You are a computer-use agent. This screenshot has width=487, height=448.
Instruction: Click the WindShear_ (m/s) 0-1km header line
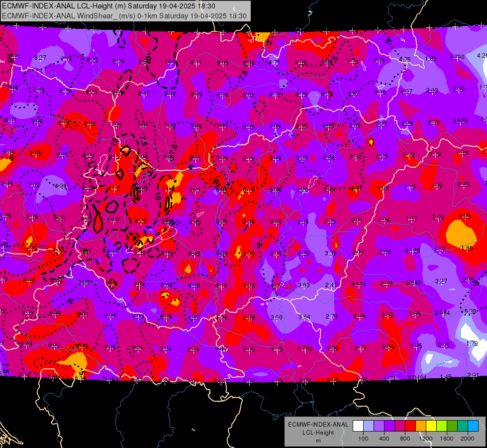point(124,16)
